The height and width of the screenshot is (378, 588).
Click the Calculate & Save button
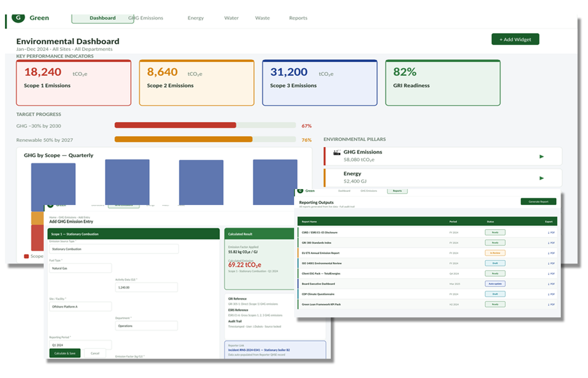[x=65, y=353]
